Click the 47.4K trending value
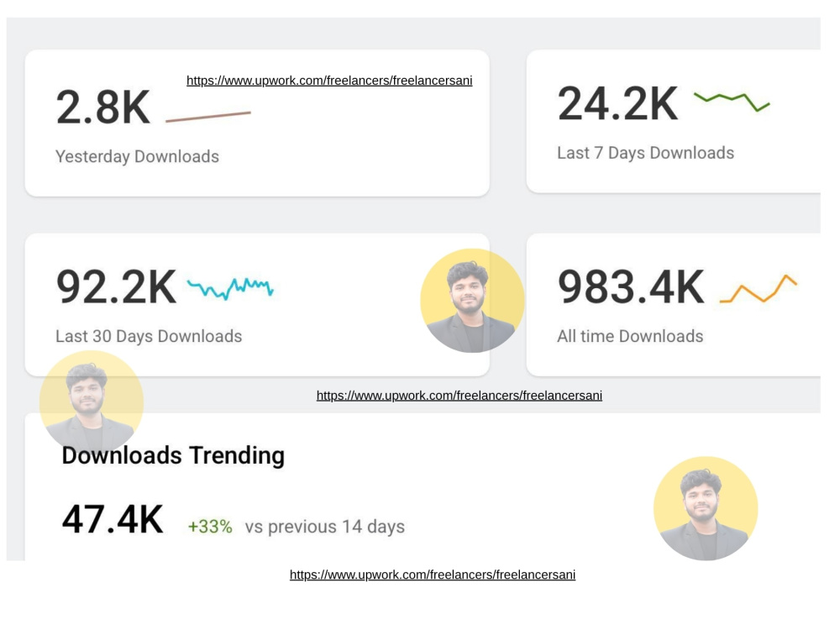Screen dimensions: 840x630 [x=113, y=520]
